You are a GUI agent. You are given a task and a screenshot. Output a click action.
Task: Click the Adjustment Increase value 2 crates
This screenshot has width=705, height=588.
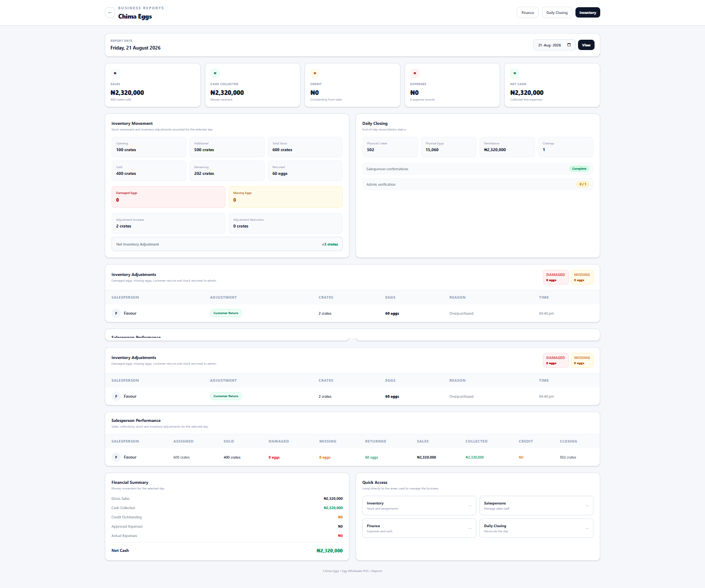tap(123, 226)
